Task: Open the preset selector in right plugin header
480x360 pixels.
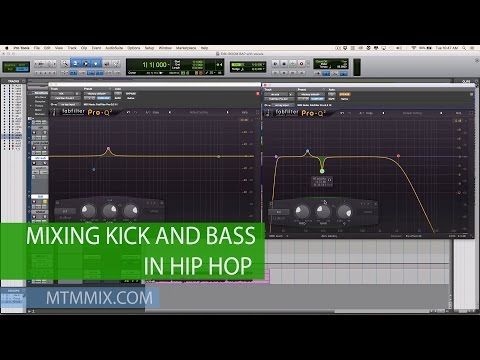Action: 311,94
